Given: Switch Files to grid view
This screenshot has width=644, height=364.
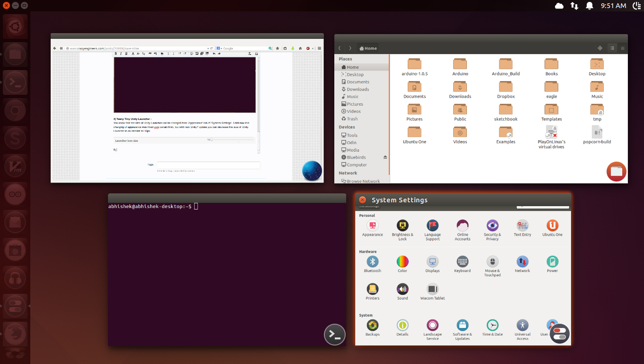Looking at the screenshot, I should click(623, 48).
